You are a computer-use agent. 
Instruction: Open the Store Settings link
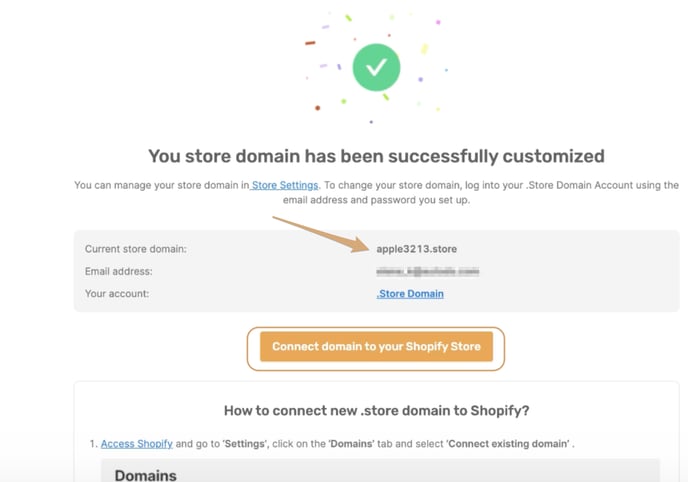pos(284,185)
